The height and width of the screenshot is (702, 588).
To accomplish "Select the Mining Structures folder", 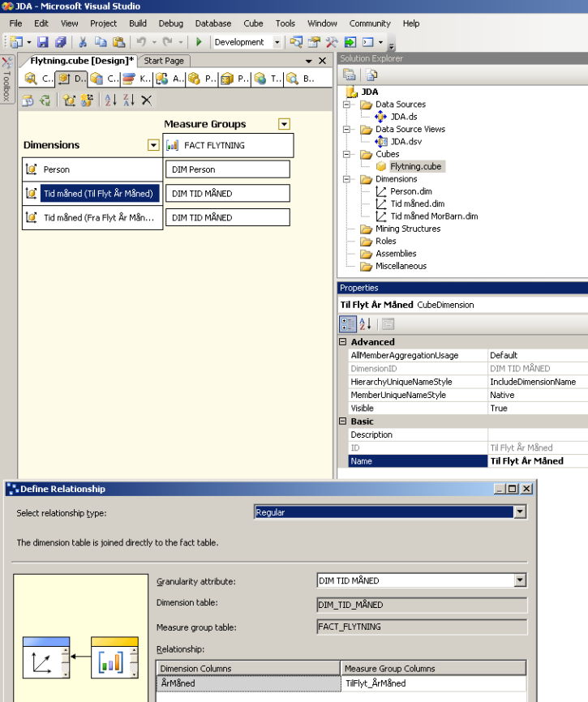I will [407, 229].
